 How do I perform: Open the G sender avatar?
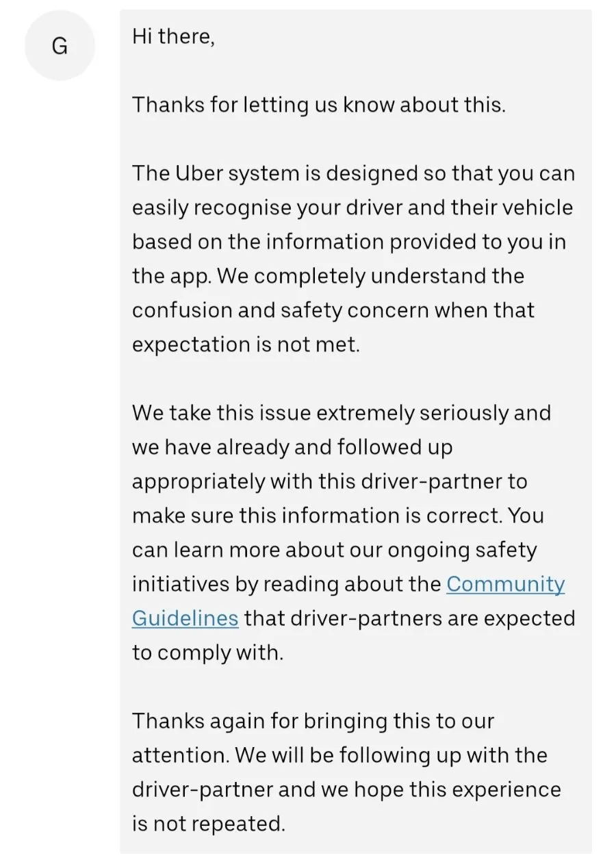click(60, 46)
